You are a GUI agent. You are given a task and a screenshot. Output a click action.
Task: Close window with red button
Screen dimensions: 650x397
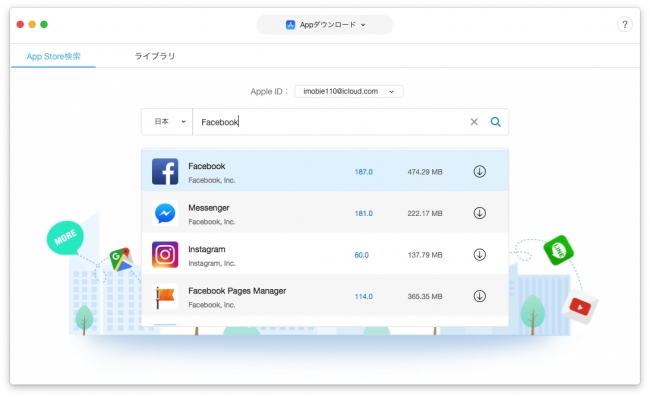pos(20,24)
